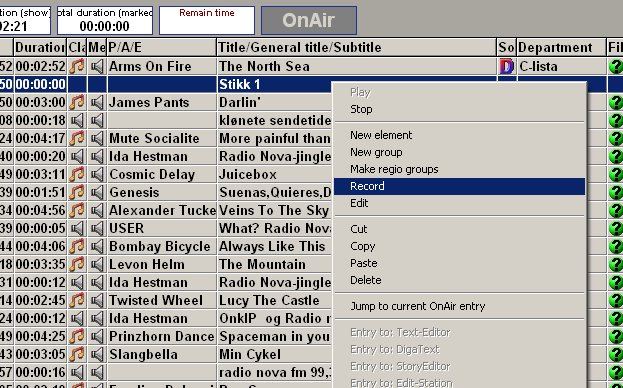Select New group menu entry
Image resolution: width=623 pixels, height=388 pixels.
click(459, 152)
